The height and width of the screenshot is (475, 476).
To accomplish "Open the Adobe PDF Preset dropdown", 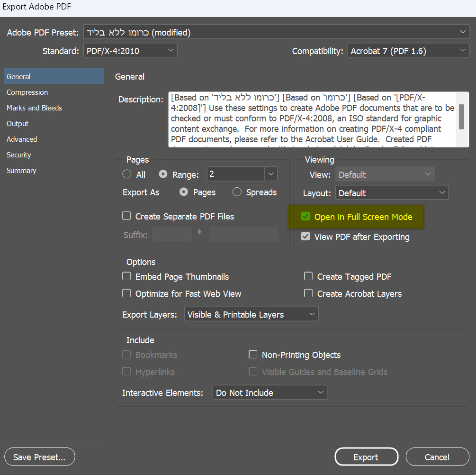I will [276, 32].
